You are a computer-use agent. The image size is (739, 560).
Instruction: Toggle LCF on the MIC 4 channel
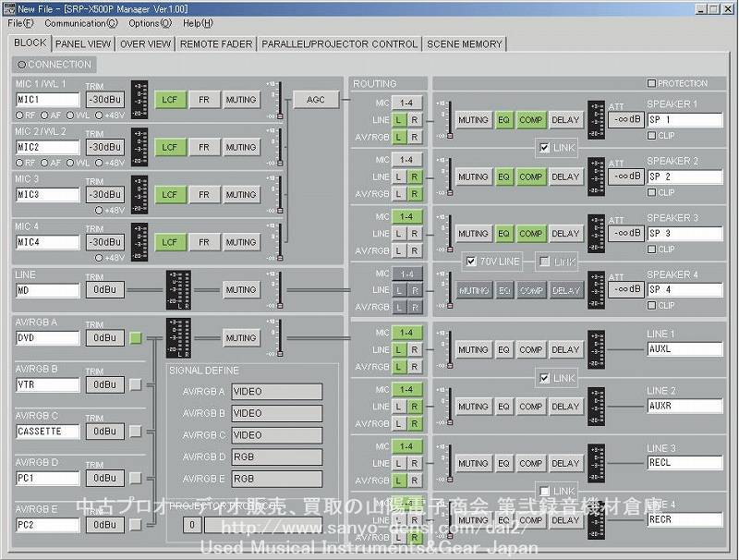click(x=170, y=242)
